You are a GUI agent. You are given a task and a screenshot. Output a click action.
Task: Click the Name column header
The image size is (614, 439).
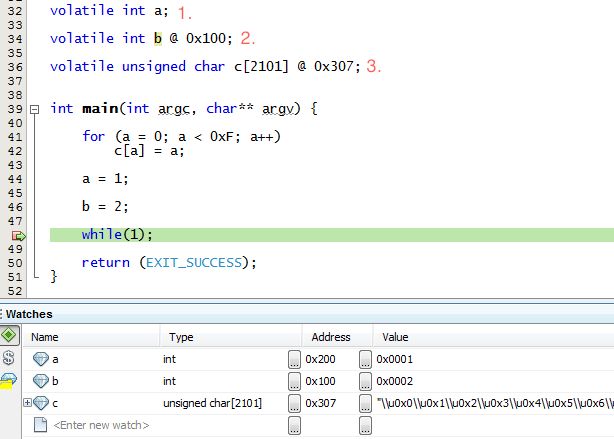[x=45, y=337]
